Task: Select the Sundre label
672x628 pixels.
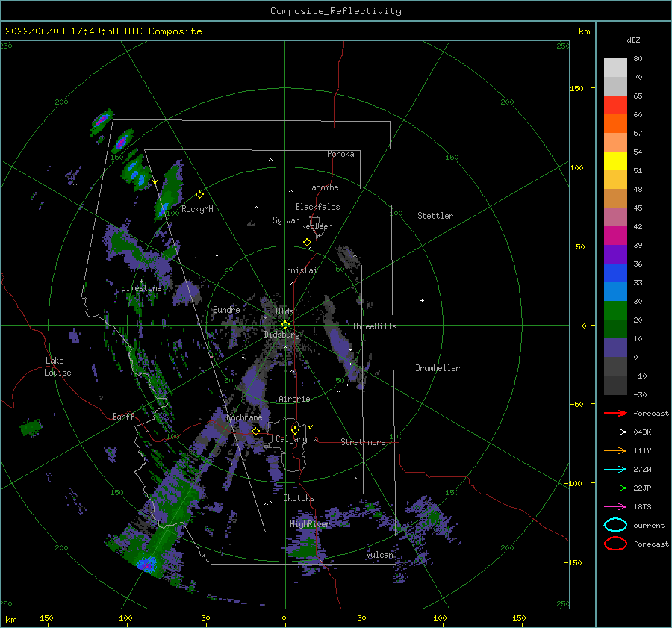Action: pos(226,310)
